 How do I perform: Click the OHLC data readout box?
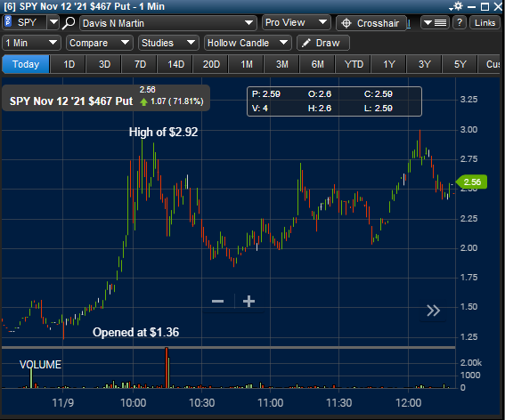click(x=334, y=101)
